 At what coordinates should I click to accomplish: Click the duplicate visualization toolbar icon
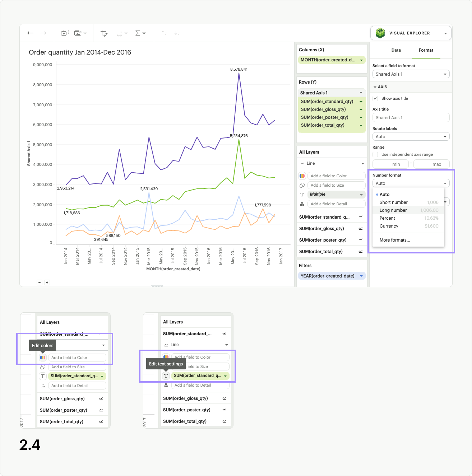click(65, 33)
